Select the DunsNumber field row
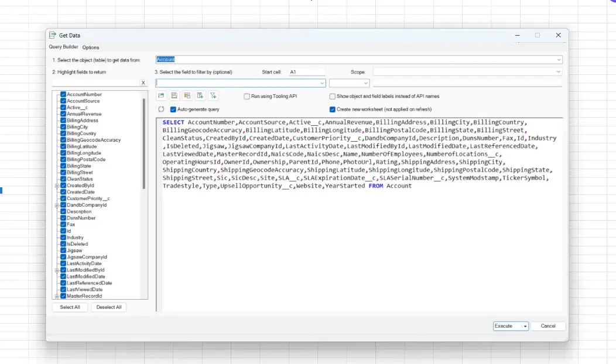616x364 pixels. [x=81, y=218]
